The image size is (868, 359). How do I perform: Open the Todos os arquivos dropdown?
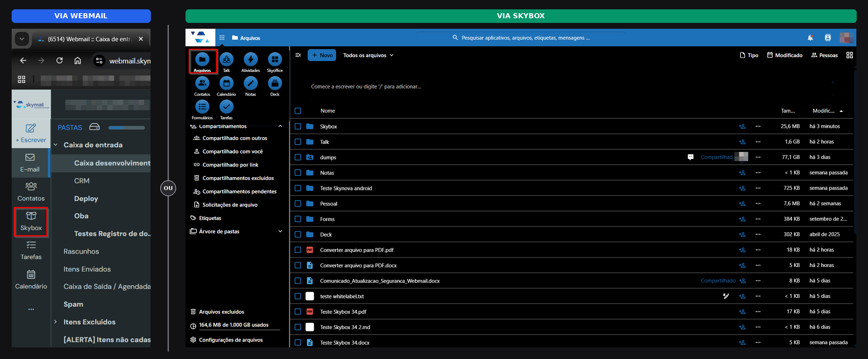pos(368,55)
